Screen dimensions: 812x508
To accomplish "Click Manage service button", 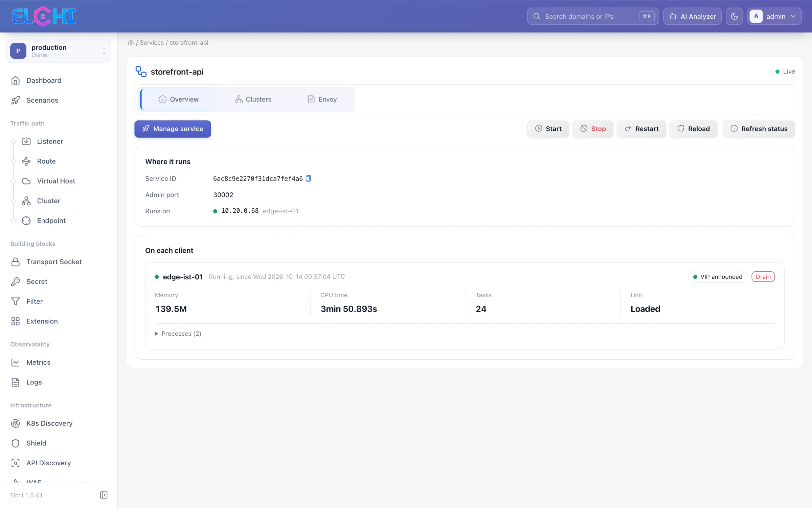I will 173,129.
